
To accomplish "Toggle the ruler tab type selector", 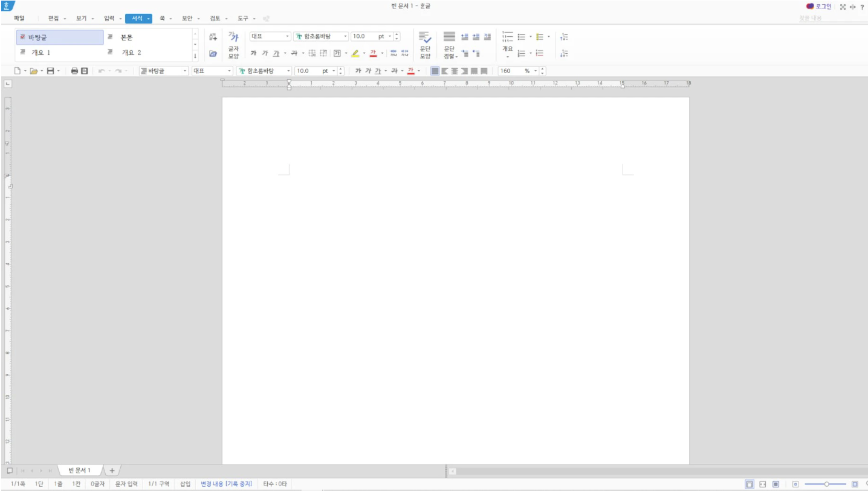I will [7, 84].
